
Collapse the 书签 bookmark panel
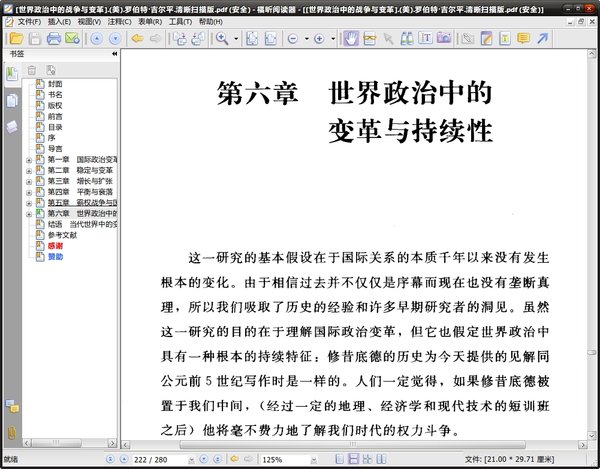click(x=114, y=54)
